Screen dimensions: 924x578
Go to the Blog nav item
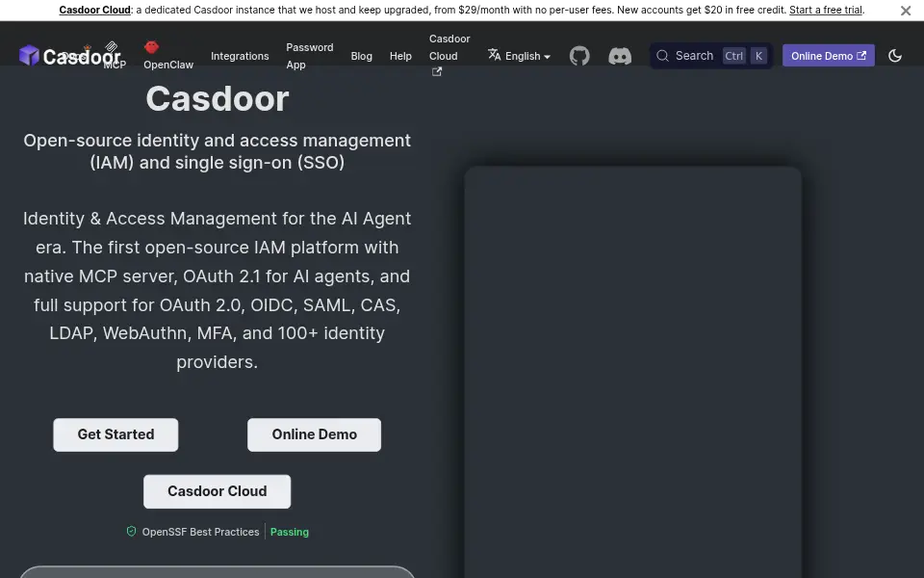point(361,56)
